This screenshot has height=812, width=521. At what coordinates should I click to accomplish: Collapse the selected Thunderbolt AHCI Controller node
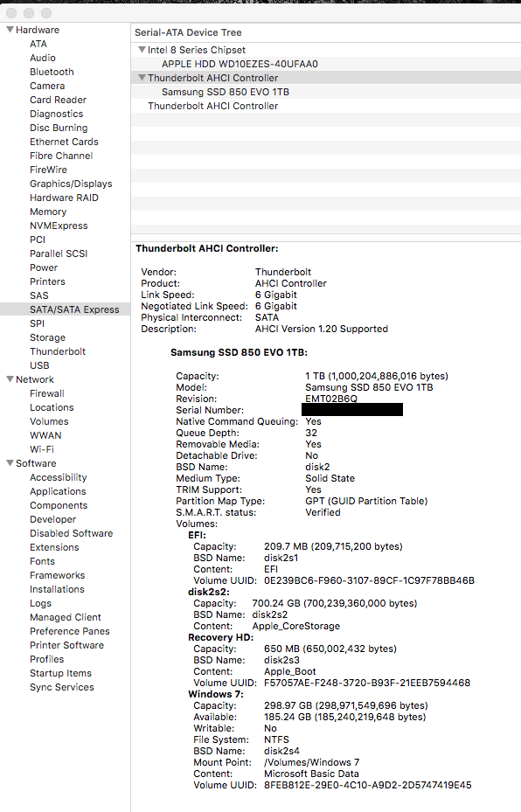point(142,78)
